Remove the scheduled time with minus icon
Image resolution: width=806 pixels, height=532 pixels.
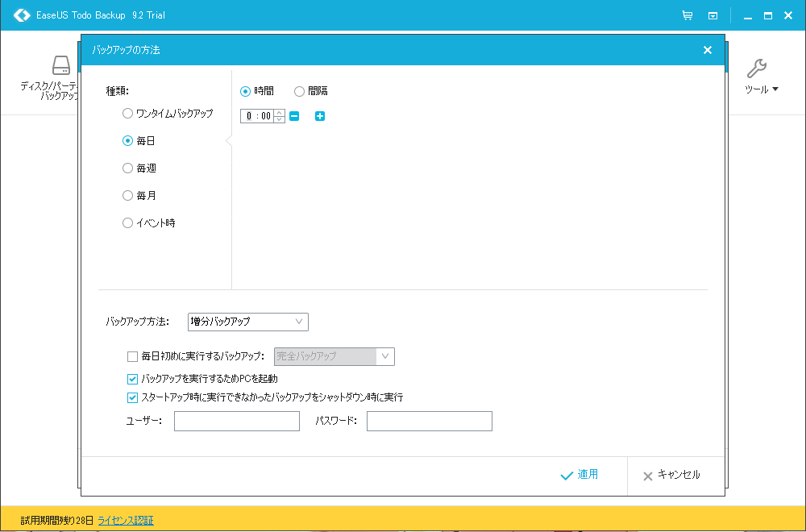tap(294, 116)
